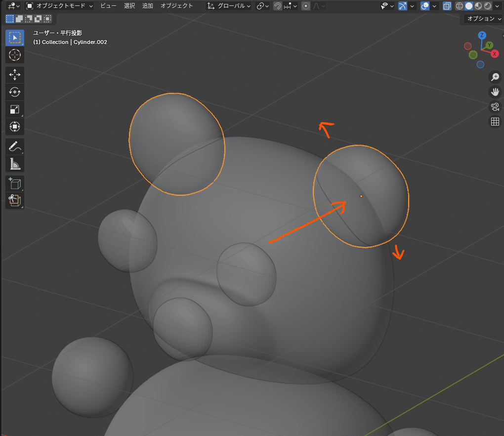Toggle X-ray transparency mode
Screen dimensions: 504x436
[447, 6]
